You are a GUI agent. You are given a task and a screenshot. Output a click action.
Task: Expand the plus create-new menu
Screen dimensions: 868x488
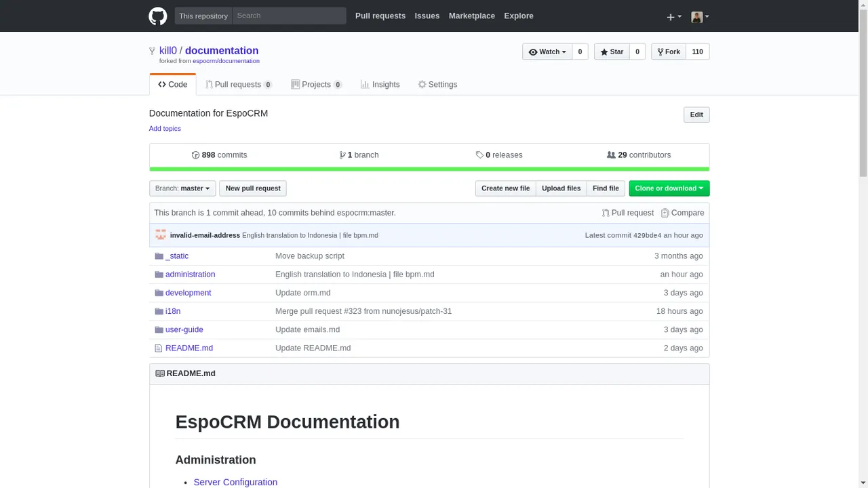point(673,17)
